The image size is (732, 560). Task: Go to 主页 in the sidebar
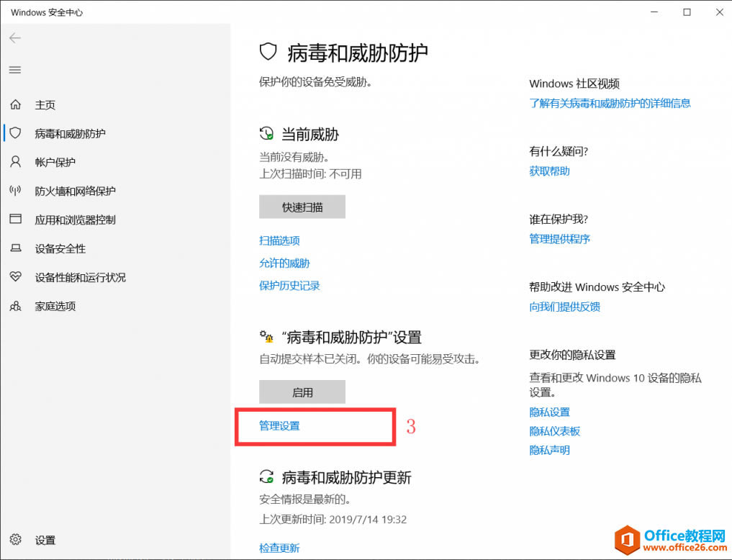coord(45,105)
